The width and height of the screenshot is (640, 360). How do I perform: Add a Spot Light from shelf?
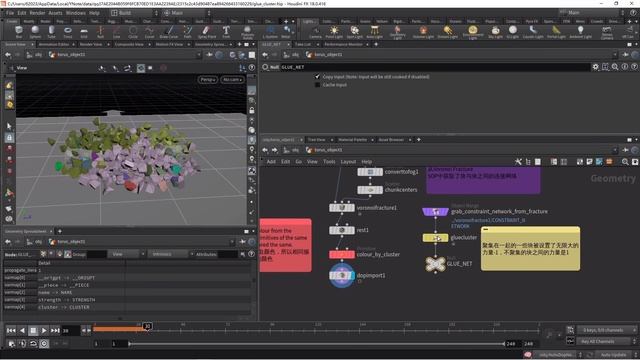click(354, 31)
